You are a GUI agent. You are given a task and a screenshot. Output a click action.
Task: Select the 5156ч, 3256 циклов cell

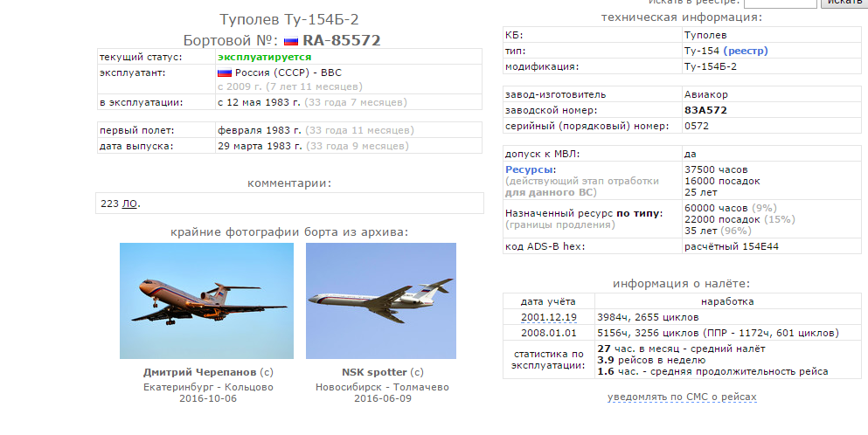pos(728,333)
